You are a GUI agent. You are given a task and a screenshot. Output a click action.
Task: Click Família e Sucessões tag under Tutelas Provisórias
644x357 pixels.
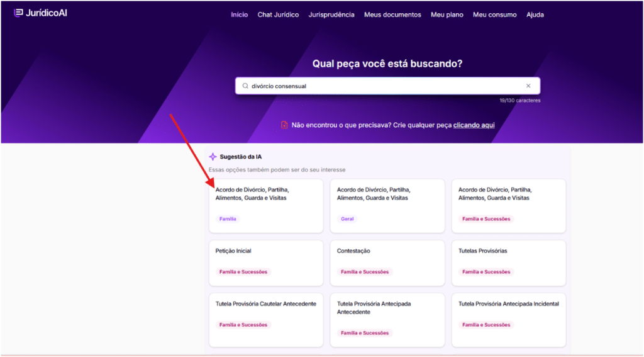[486, 272]
